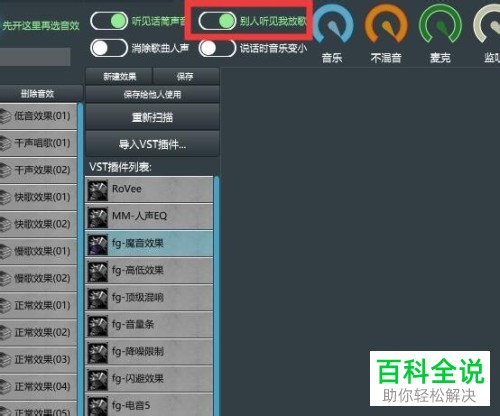The image size is (500, 416).
Task: Click the 重新扫描 button
Action: [x=152, y=117]
